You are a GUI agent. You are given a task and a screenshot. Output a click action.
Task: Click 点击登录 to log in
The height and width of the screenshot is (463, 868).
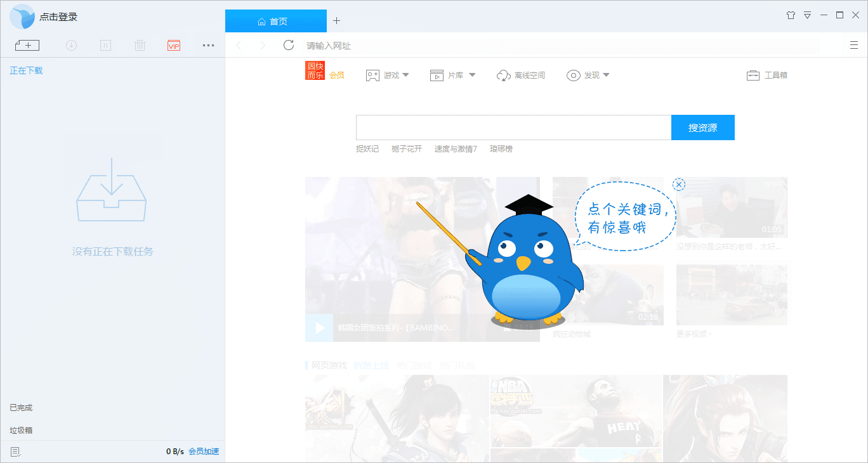point(58,17)
